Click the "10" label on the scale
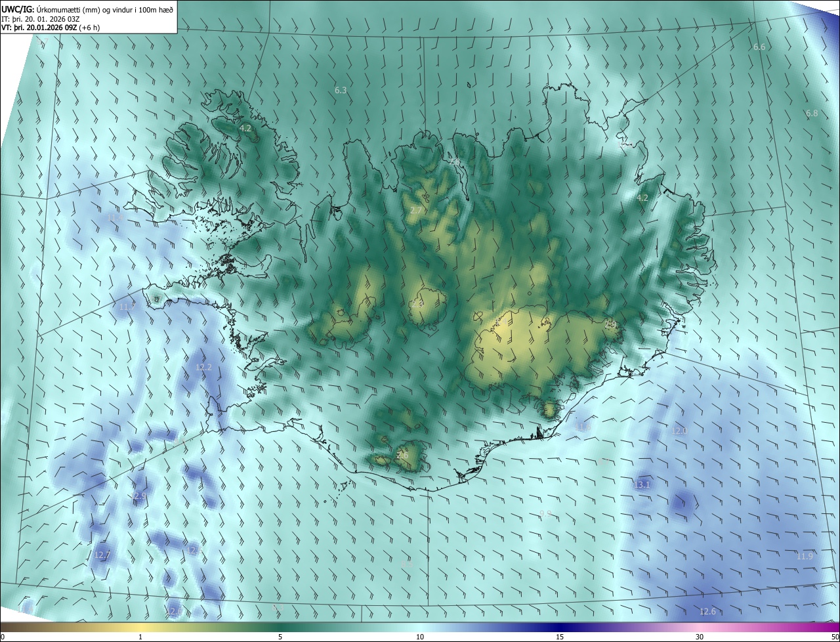The width and height of the screenshot is (840, 642). point(420,637)
